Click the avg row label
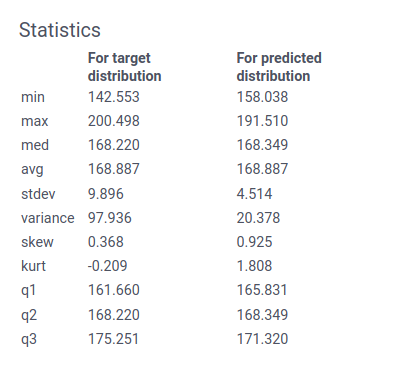This screenshot has height=370, width=407. [x=32, y=170]
